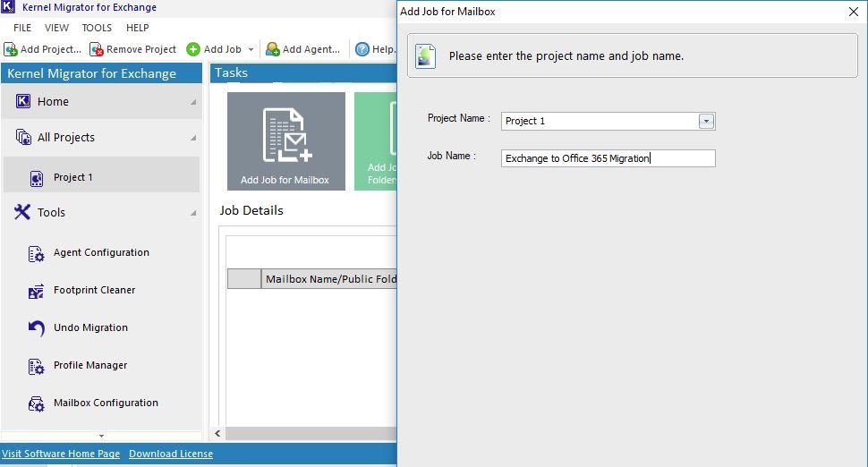This screenshot has height=467, width=868.
Task: Click the green Add Job for Folder tile
Action: [x=375, y=141]
